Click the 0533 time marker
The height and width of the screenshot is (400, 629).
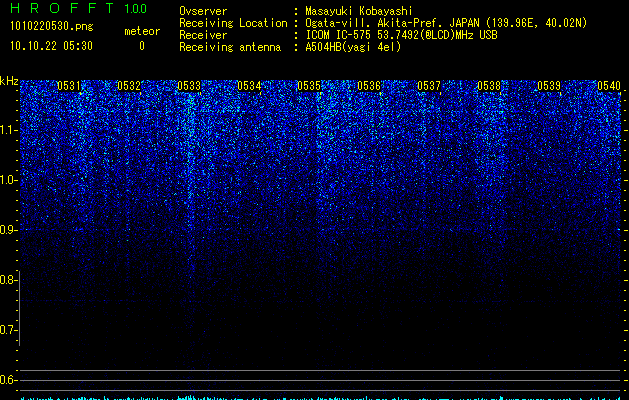189,86
